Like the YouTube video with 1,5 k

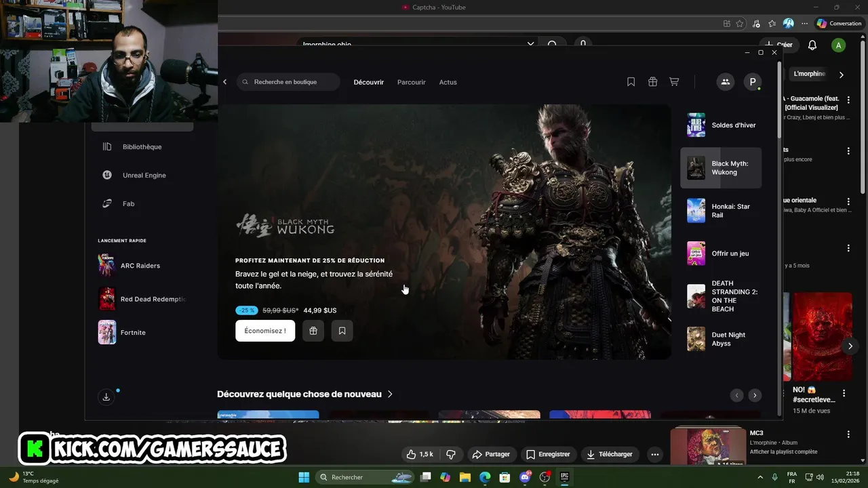click(419, 454)
